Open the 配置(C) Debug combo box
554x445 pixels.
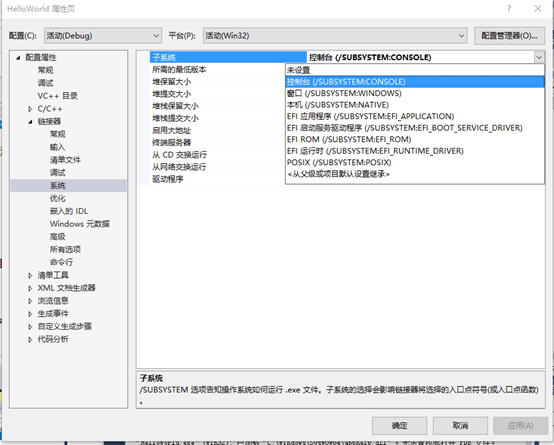pos(103,36)
